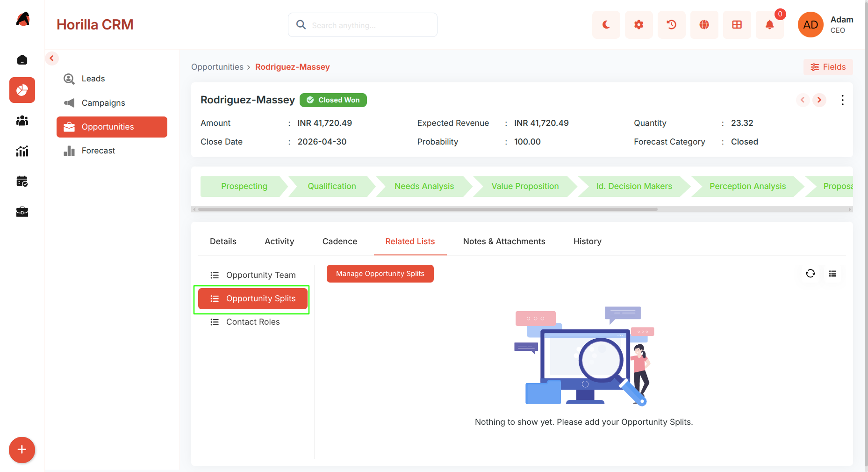The height and width of the screenshot is (472, 868).
Task: Click the stage bar horizontal scrollbar
Action: (x=428, y=210)
